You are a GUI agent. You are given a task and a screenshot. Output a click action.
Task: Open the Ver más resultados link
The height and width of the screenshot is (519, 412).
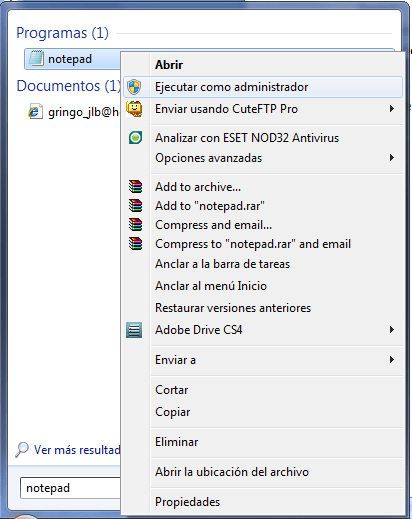tap(77, 450)
